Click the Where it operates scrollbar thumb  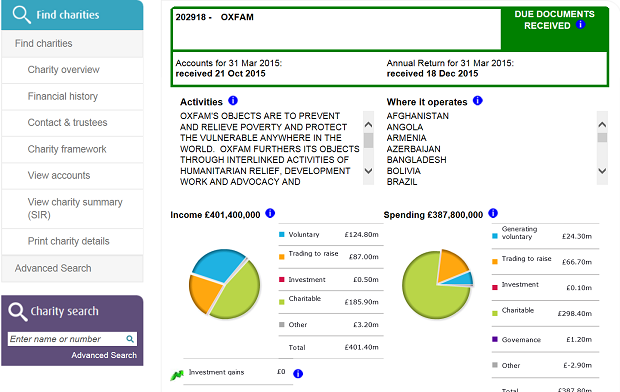coord(602,137)
